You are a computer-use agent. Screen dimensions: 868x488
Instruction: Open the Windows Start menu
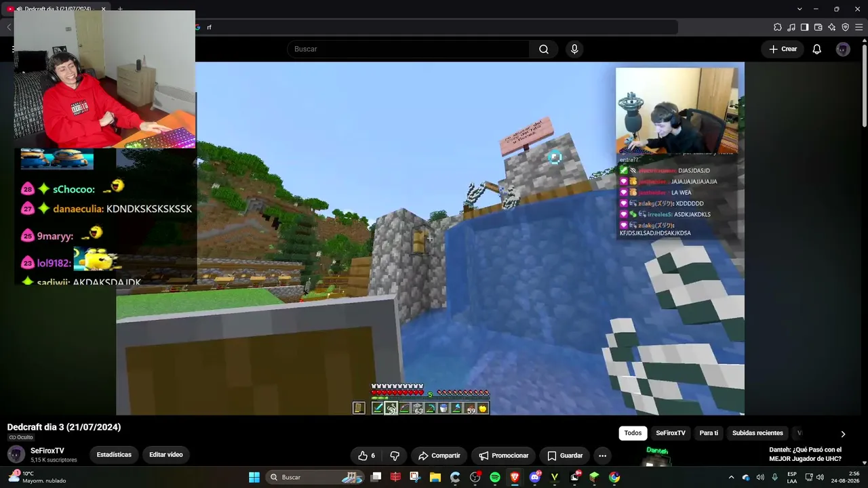point(254,477)
